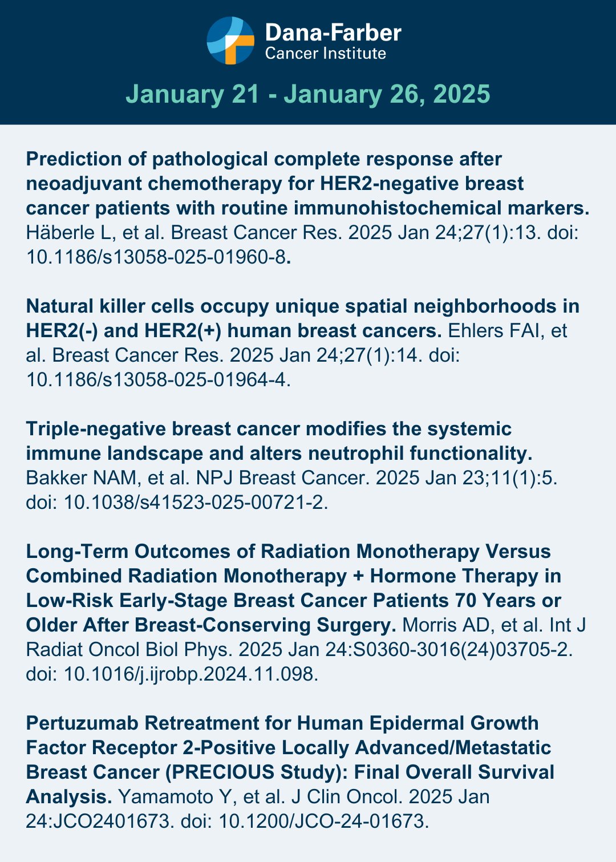This screenshot has height=862, width=616.
Task: Click the Dana-Farber Cancer Institute wordmark
Action: click(333, 41)
